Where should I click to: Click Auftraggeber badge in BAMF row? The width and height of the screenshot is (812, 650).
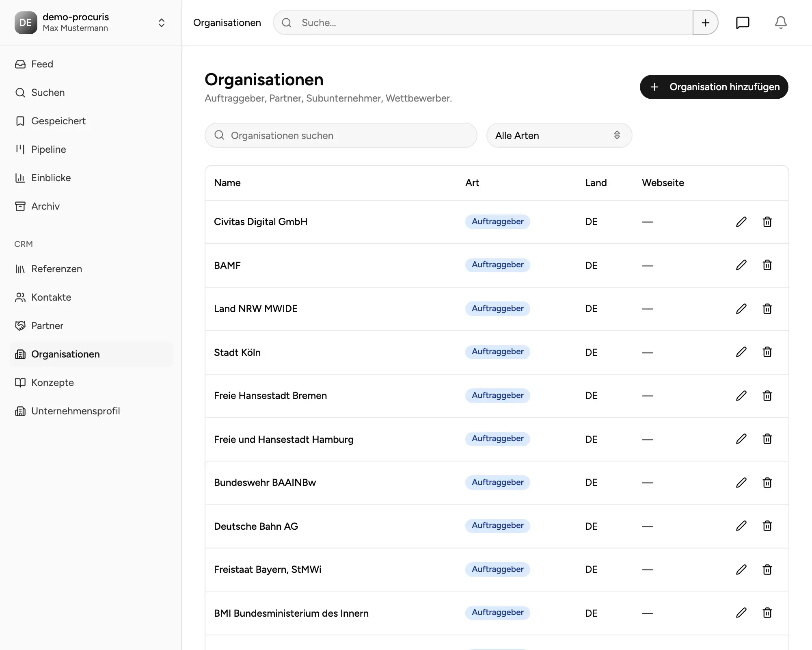tap(498, 265)
